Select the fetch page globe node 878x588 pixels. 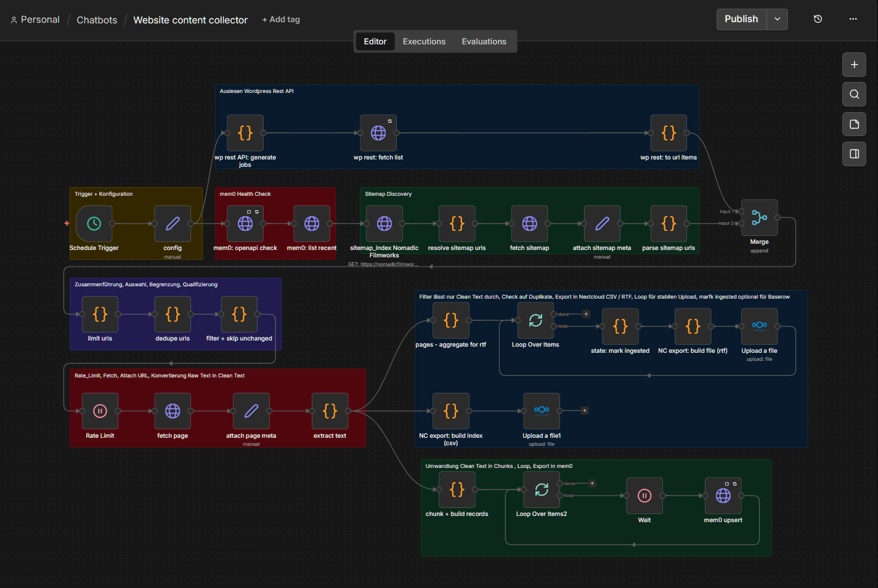point(173,411)
